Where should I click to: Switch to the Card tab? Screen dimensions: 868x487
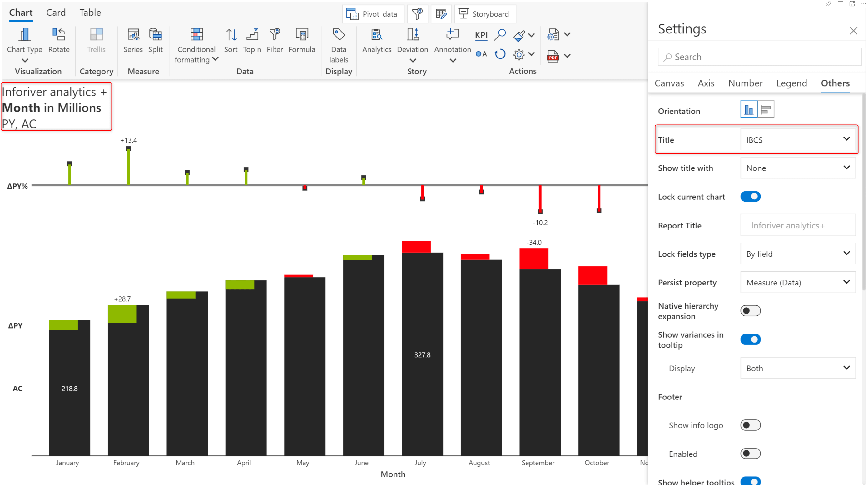(x=56, y=13)
